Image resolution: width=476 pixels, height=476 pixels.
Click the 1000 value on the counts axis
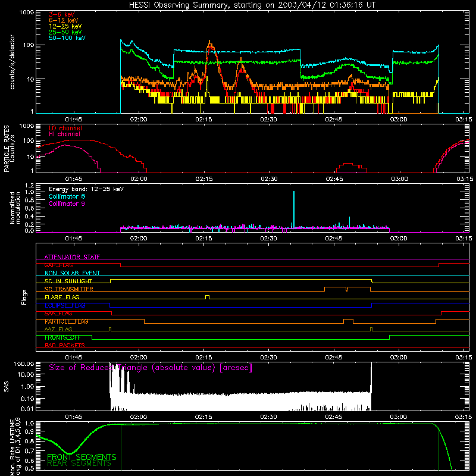(x=26, y=12)
